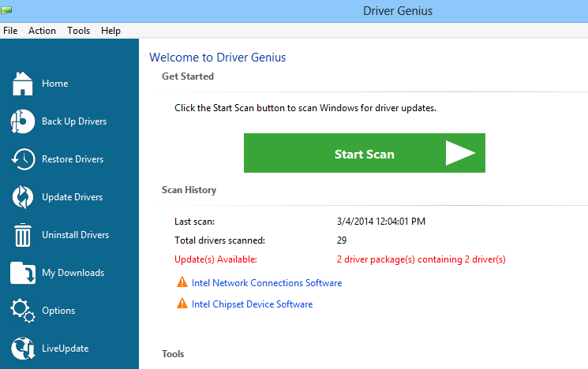The image size is (588, 369).
Task: Click the Driver Genius window title text
Action: [x=398, y=11]
